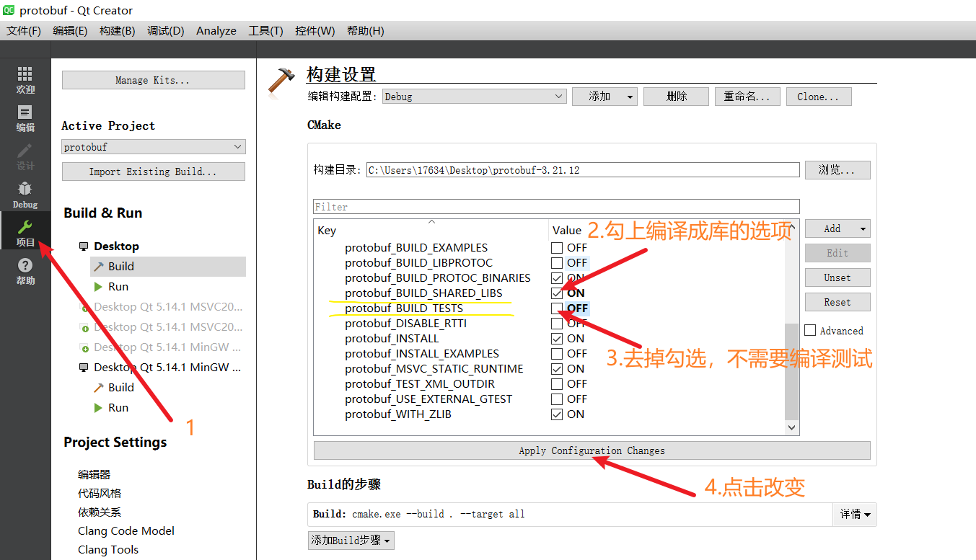
Task: Click the Desktop kit monitor icon
Action: 84,246
